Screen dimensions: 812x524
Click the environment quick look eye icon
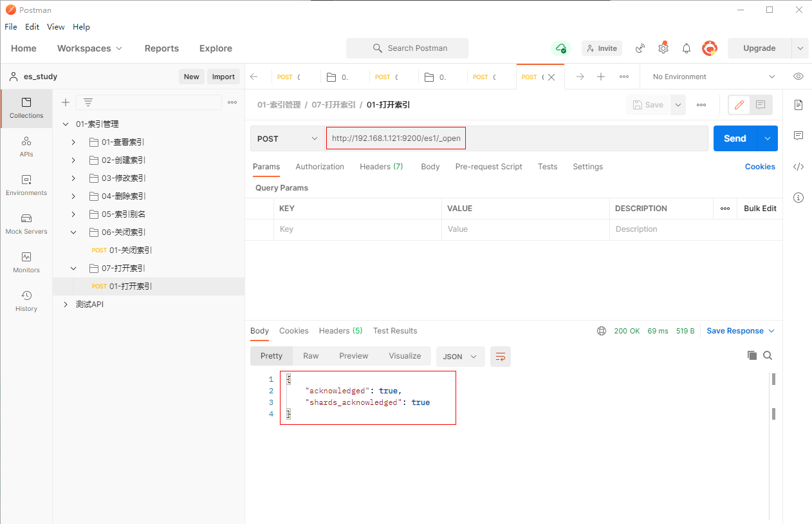pyautogui.click(x=798, y=77)
